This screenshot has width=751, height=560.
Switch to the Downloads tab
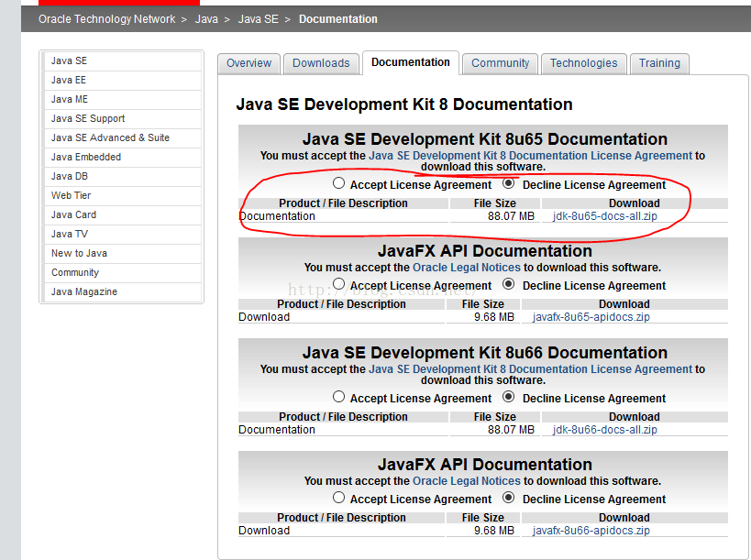pos(321,63)
